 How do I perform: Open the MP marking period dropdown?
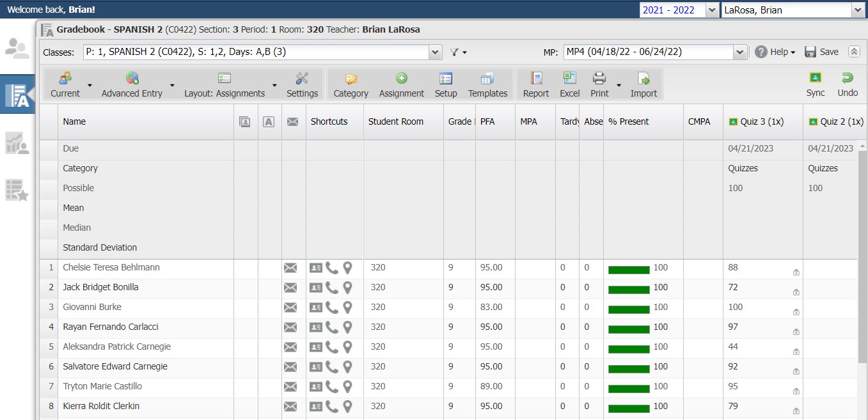740,52
